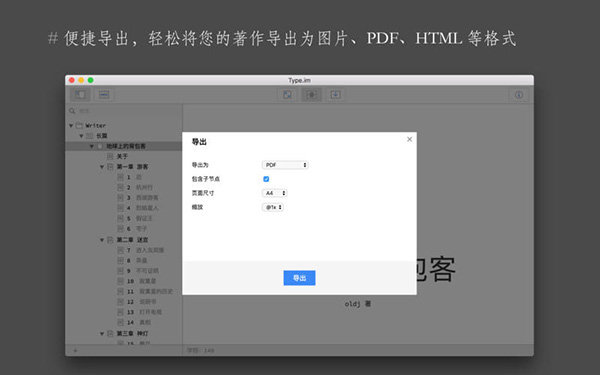The image size is (600, 375).
Task: Collapse the 第一章 chapter triangle
Action: (102, 167)
